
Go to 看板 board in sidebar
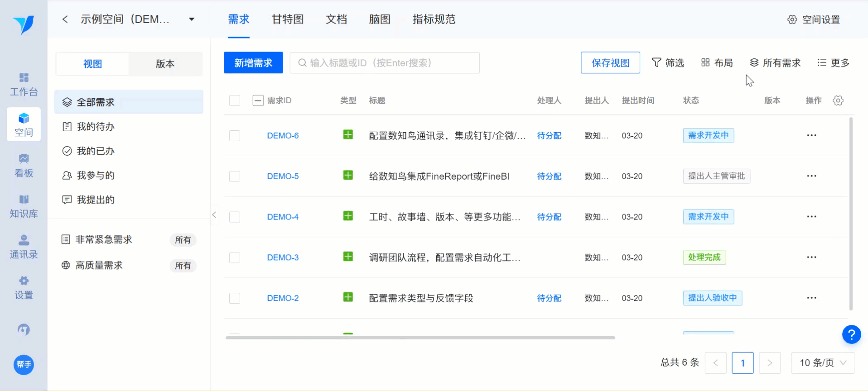coord(24,166)
